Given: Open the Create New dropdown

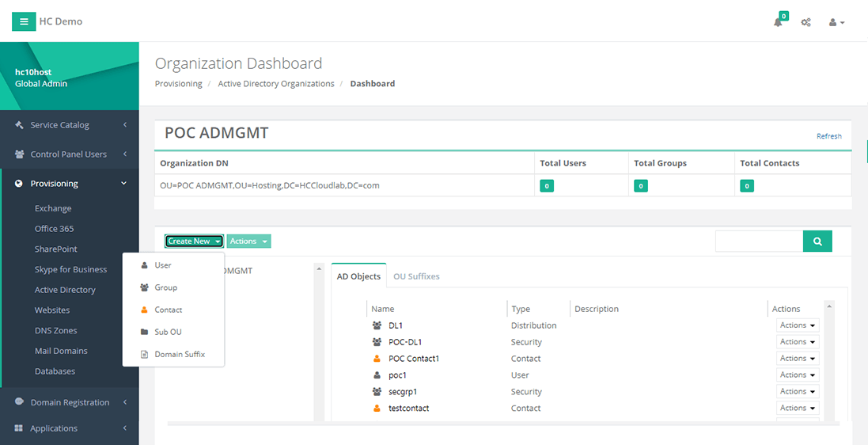Looking at the screenshot, I should [x=195, y=241].
